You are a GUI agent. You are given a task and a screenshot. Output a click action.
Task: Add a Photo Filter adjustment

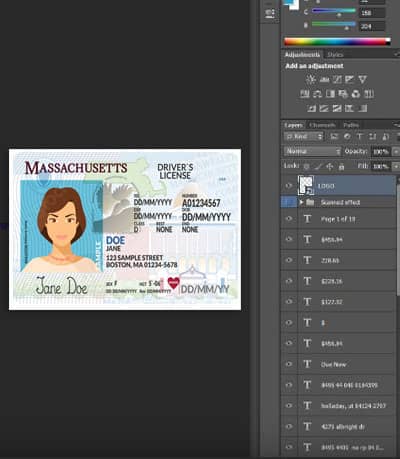343,94
